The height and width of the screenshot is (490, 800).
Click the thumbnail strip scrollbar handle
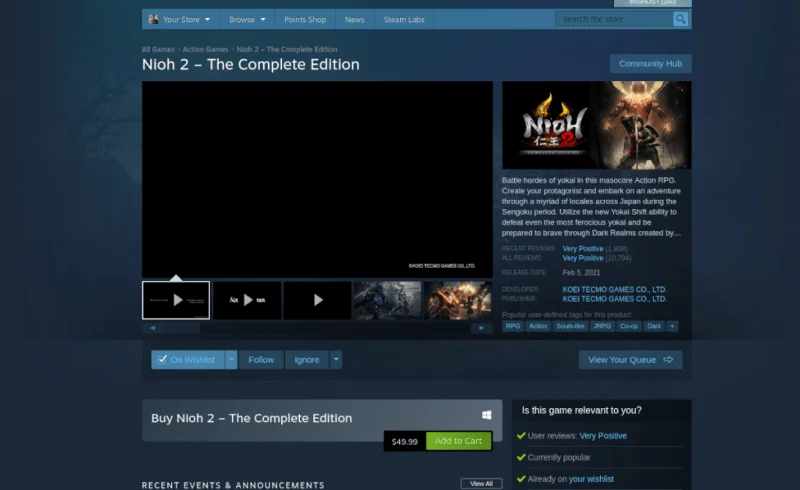pos(182,328)
